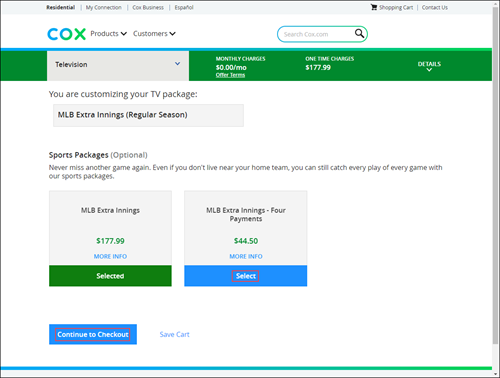Click the shopping cart icon
Screen dimensions: 500x378
[374, 7]
